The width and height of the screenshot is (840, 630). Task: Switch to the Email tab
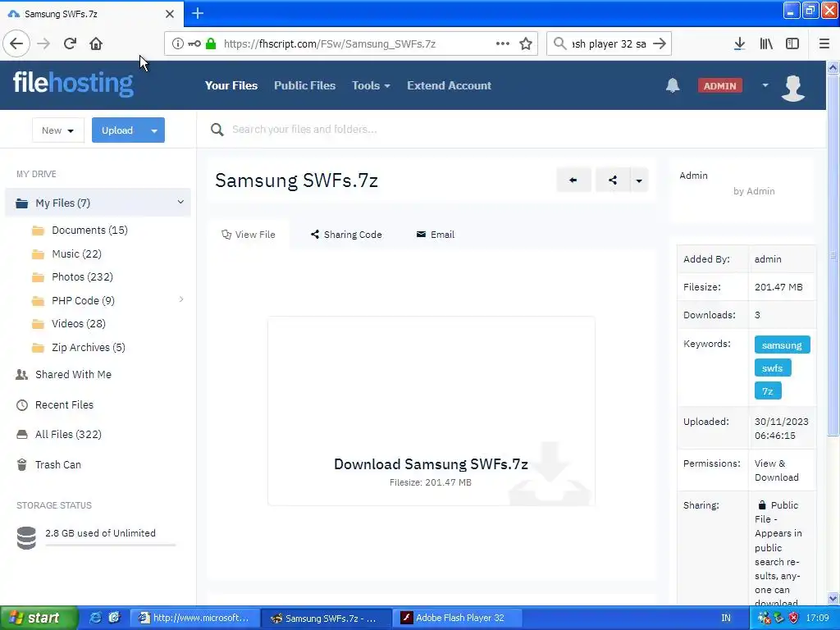coord(436,235)
